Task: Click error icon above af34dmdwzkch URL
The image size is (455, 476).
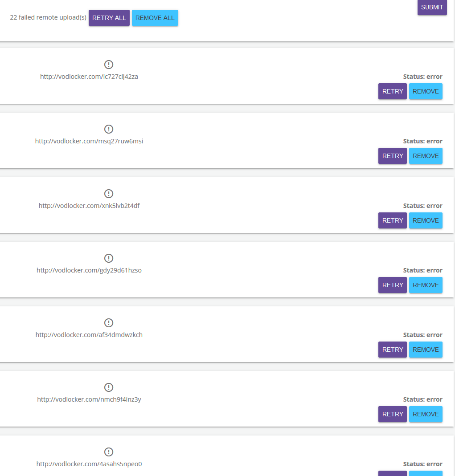Action: pos(108,323)
